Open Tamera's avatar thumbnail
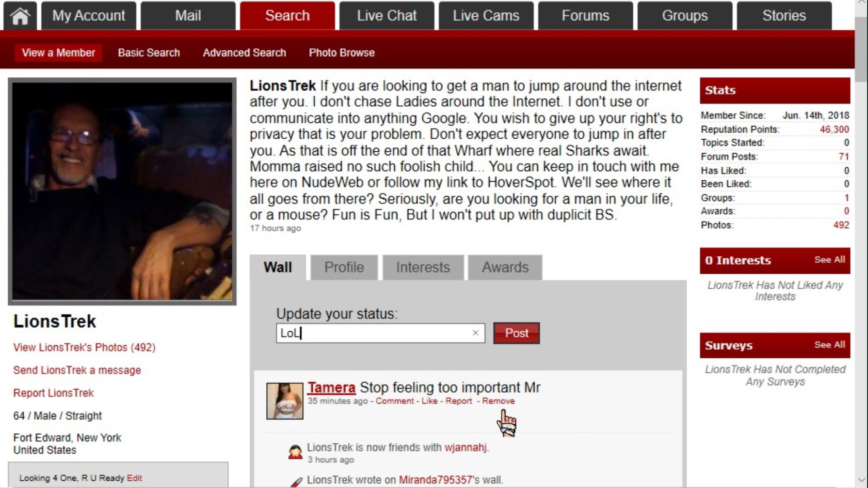868x488 pixels. pos(285,401)
